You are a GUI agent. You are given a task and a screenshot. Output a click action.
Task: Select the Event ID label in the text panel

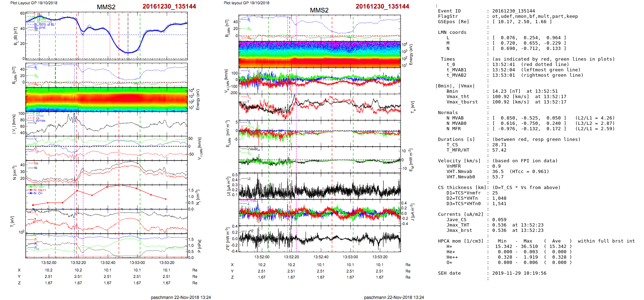click(x=449, y=11)
